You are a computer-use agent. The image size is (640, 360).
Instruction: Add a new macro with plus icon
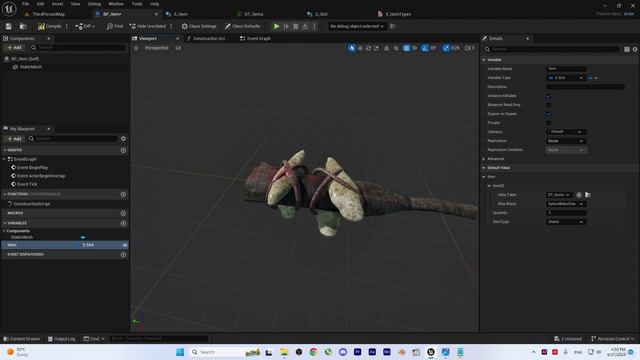coord(123,213)
